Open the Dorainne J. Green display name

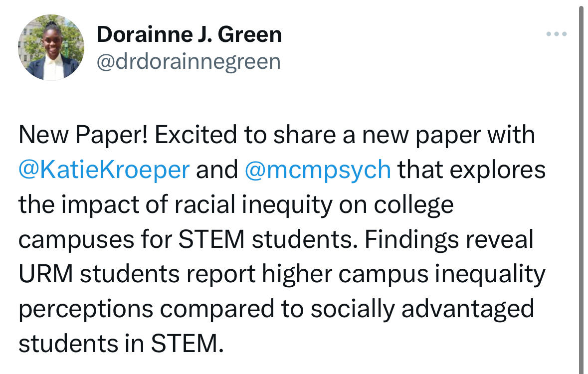189,34
